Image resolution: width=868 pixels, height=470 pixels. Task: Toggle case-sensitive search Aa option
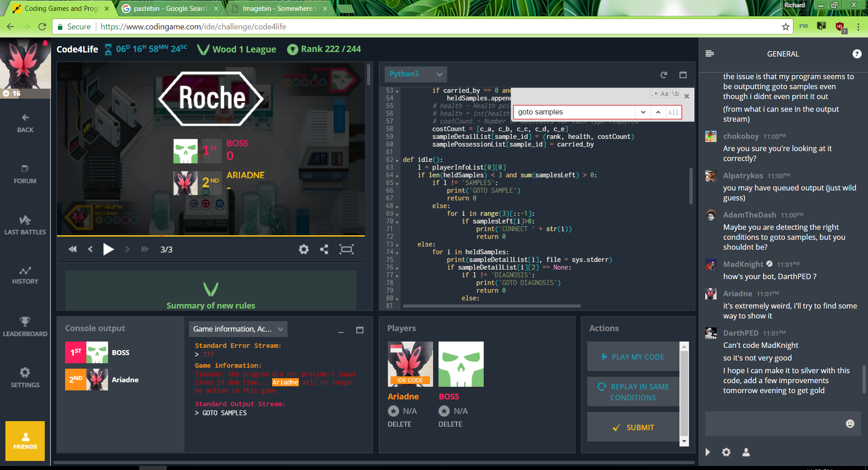point(665,94)
